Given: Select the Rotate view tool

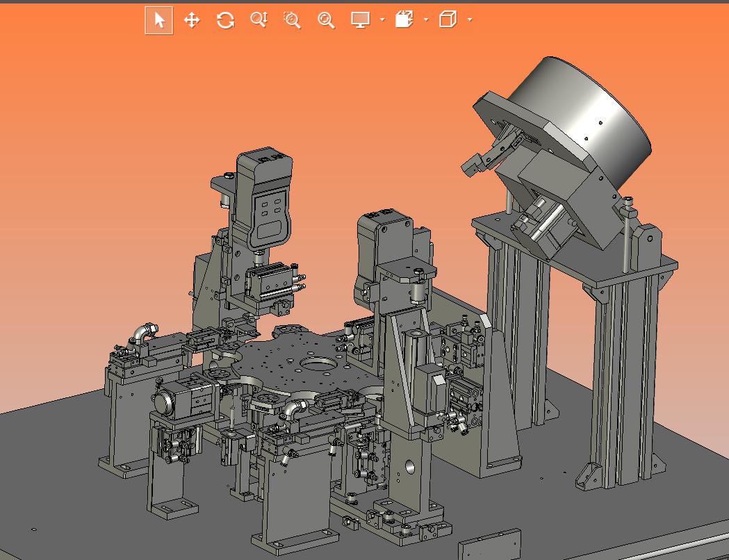Looking at the screenshot, I should [225, 20].
